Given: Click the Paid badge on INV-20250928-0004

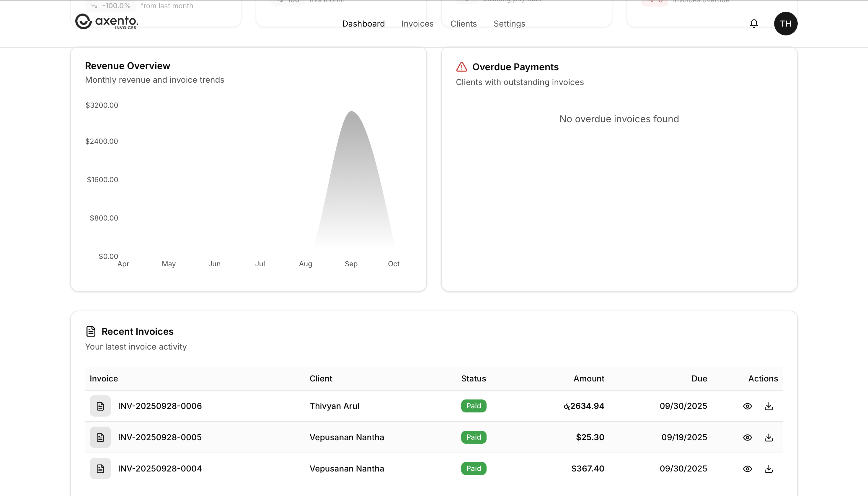Looking at the screenshot, I should 474,469.
